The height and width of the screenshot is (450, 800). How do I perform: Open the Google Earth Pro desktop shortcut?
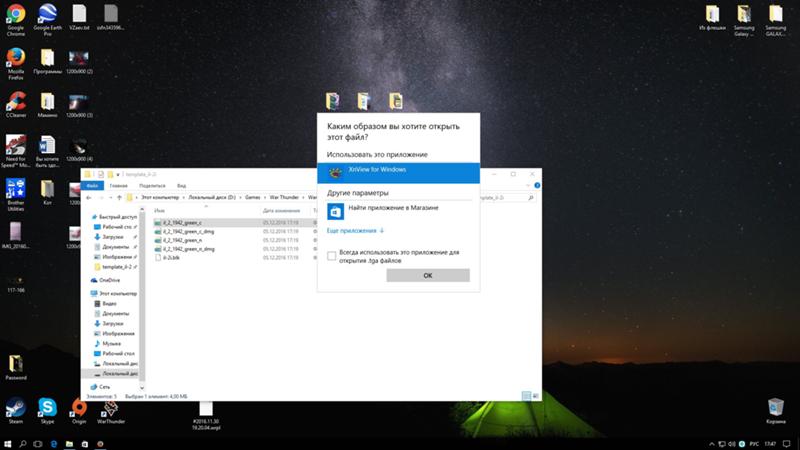pyautogui.click(x=47, y=19)
